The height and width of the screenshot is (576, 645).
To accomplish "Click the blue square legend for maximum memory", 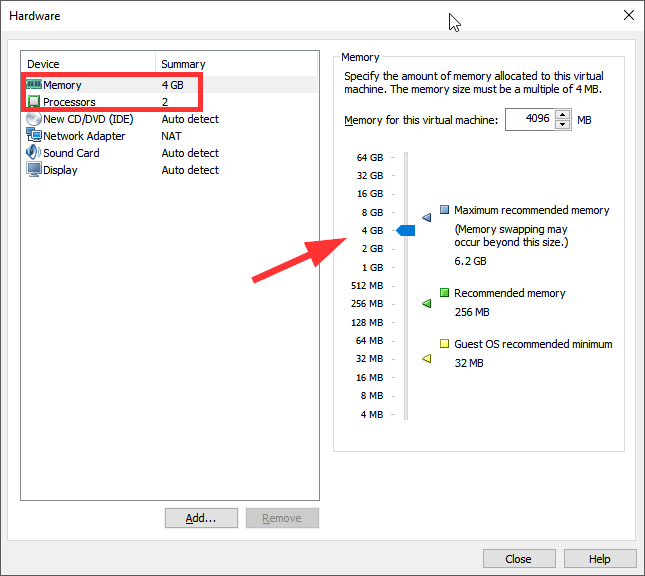I will pyautogui.click(x=444, y=209).
